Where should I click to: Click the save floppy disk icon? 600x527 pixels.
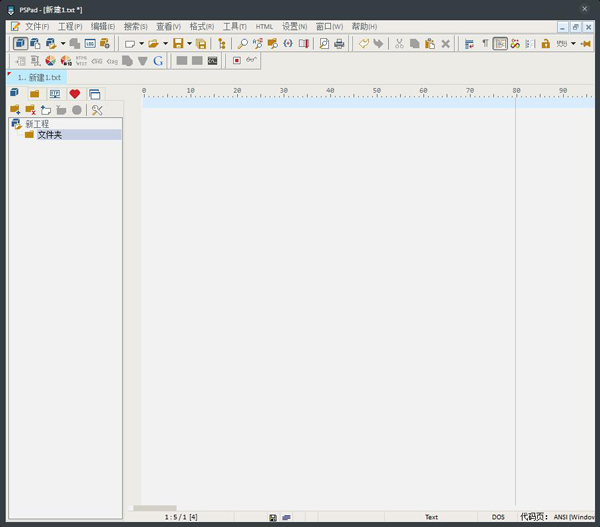pyautogui.click(x=178, y=43)
